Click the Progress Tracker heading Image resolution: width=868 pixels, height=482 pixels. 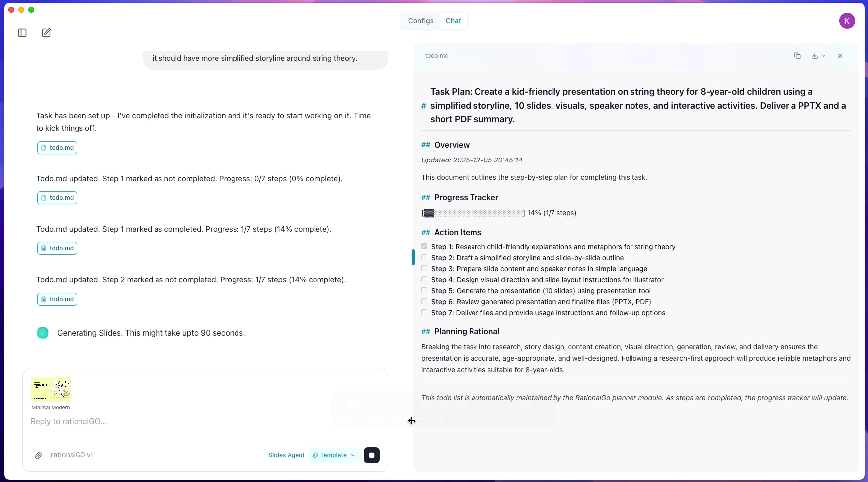point(466,197)
